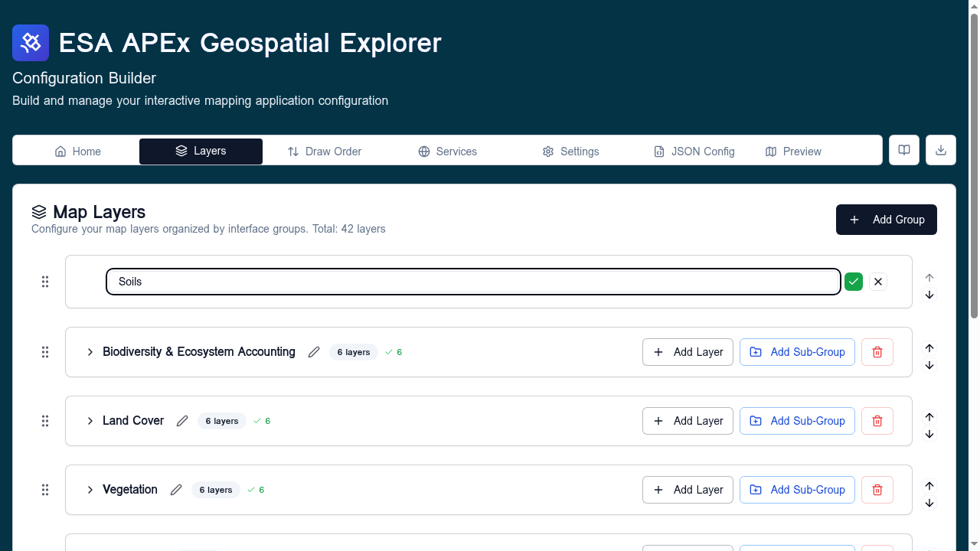Click the ESA APEx satellite logo icon

pos(31,43)
